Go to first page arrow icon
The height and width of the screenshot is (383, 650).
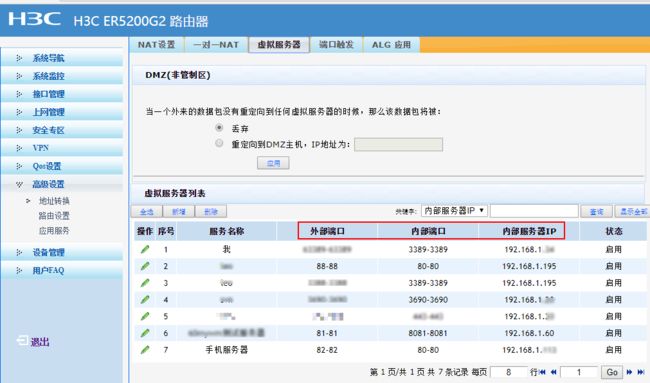point(542,372)
